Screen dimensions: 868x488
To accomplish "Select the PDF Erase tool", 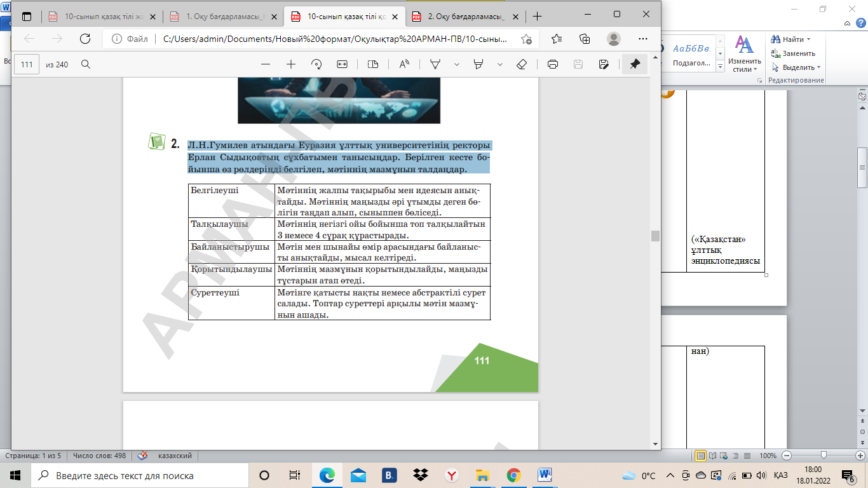I will tap(521, 64).
